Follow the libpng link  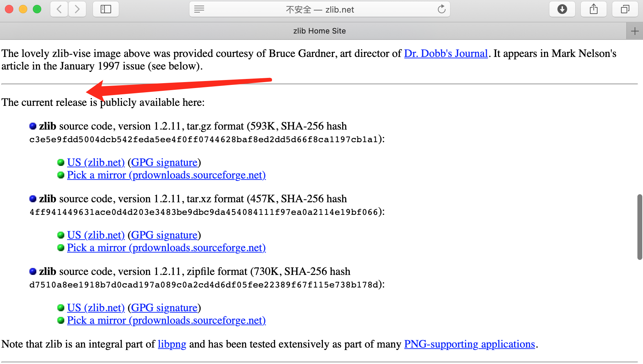pos(172,344)
